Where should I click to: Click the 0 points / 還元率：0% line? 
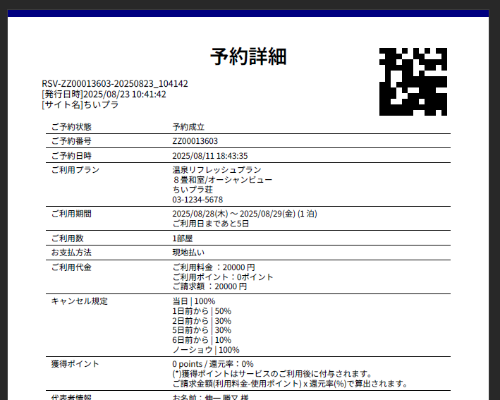(213, 364)
